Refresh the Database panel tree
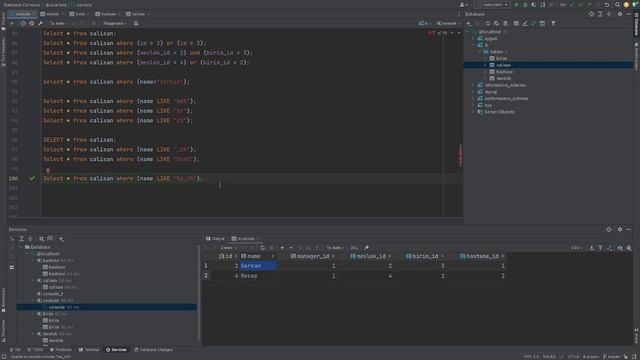Viewport: 640px width, 360px height. [488, 24]
